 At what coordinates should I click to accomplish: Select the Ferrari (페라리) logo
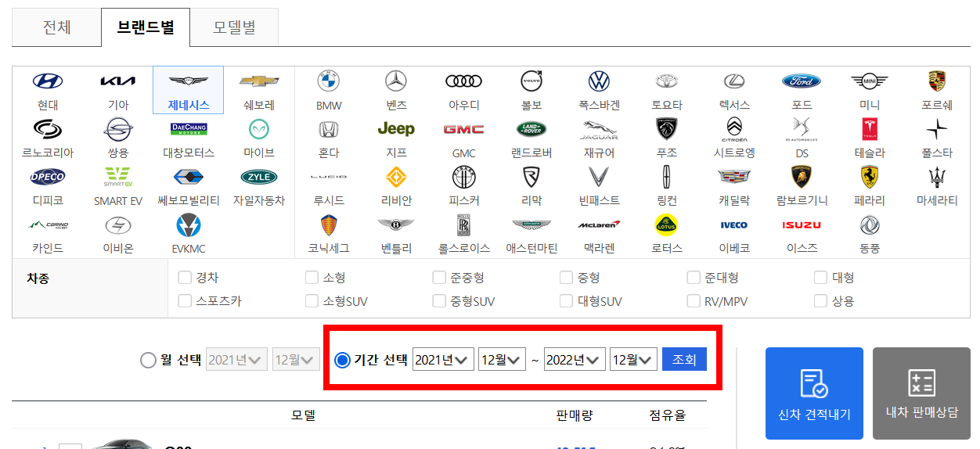click(869, 177)
